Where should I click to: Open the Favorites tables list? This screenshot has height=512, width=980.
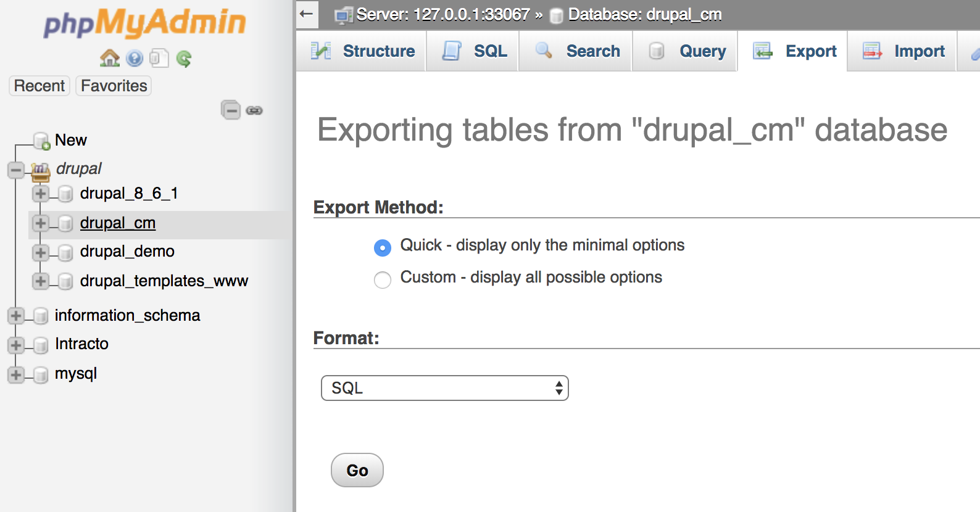[114, 86]
